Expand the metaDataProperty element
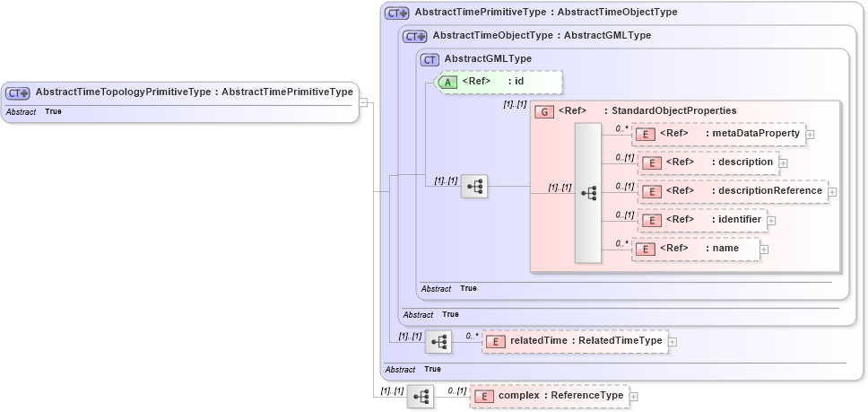Screen dimensions: 868x412 point(810,135)
